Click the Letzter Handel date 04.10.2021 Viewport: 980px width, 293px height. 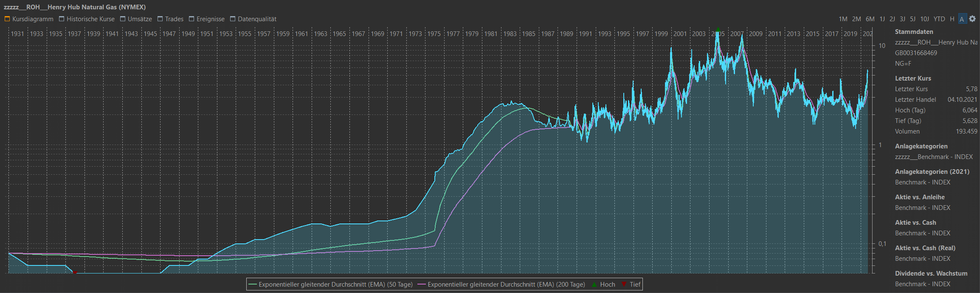pyautogui.click(x=962, y=100)
